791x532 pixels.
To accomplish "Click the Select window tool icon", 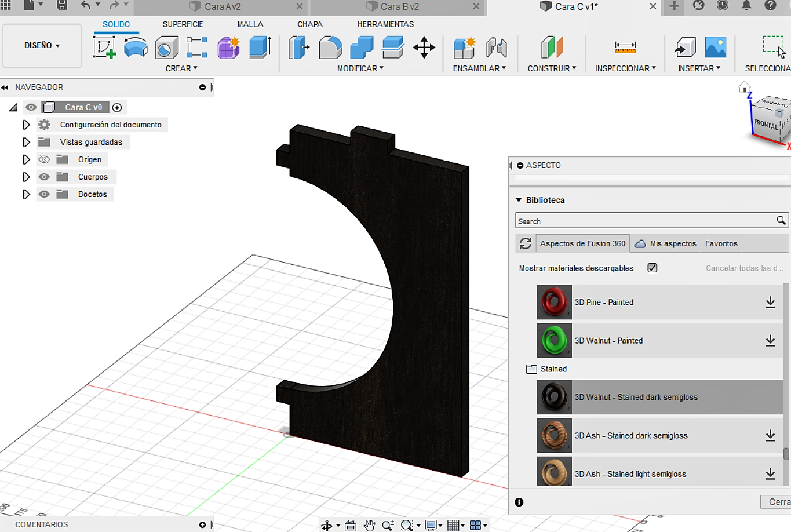I will (x=774, y=46).
